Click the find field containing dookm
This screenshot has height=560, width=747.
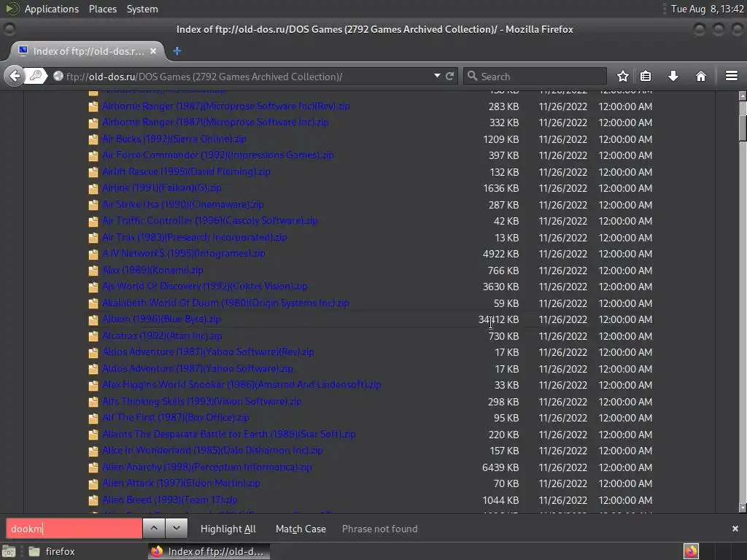coord(74,529)
